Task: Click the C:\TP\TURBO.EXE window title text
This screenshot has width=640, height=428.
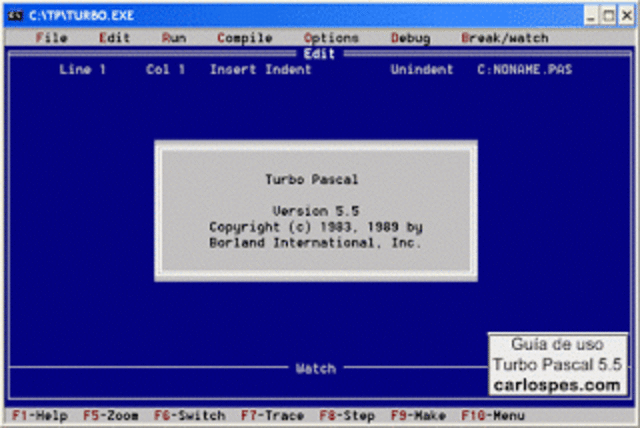Action: coord(82,16)
